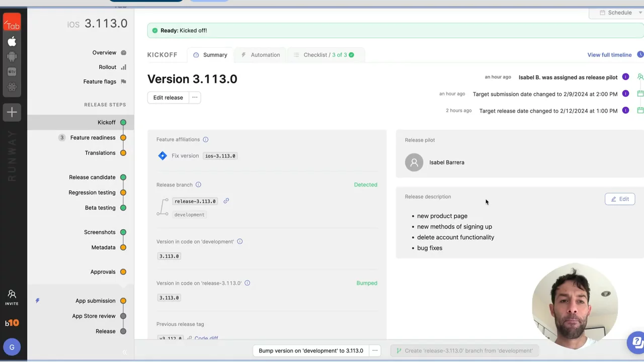Select the iOS Apple platform icon
This screenshot has height=362, width=644.
pyautogui.click(x=12, y=42)
